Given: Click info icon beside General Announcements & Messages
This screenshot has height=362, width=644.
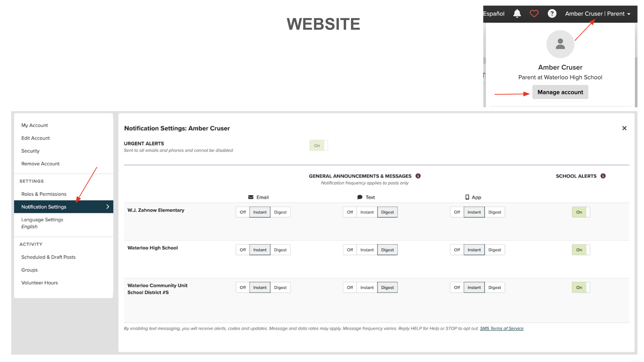Looking at the screenshot, I should tap(418, 176).
